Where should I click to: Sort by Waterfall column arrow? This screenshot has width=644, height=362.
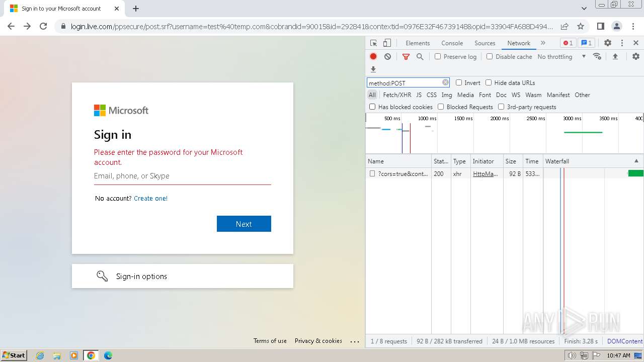pyautogui.click(x=636, y=161)
